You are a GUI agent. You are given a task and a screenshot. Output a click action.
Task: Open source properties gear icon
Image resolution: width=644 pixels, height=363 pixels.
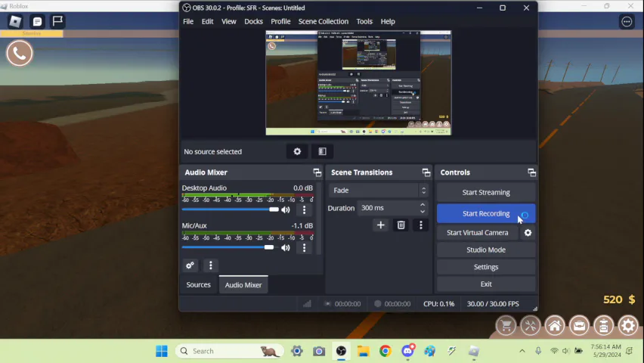297,152
